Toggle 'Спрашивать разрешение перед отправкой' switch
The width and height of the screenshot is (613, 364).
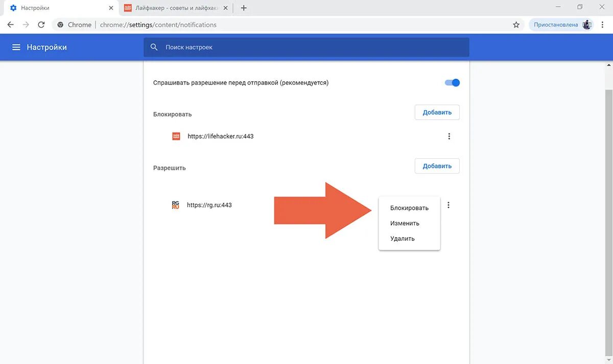(453, 83)
